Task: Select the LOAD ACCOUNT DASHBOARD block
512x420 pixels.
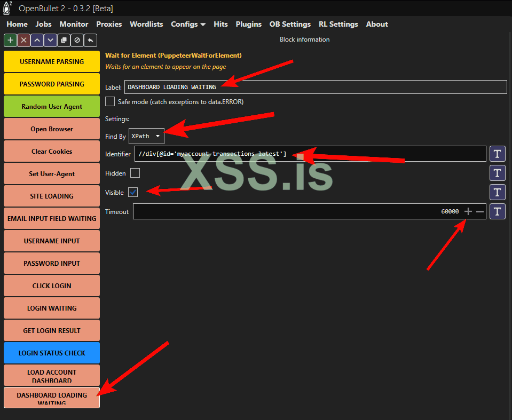Action: pyautogui.click(x=52, y=375)
